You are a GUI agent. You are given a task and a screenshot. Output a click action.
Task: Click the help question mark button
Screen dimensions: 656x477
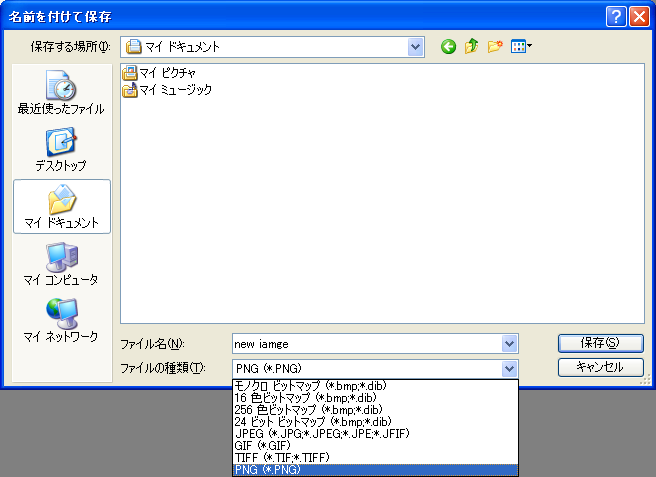click(616, 17)
